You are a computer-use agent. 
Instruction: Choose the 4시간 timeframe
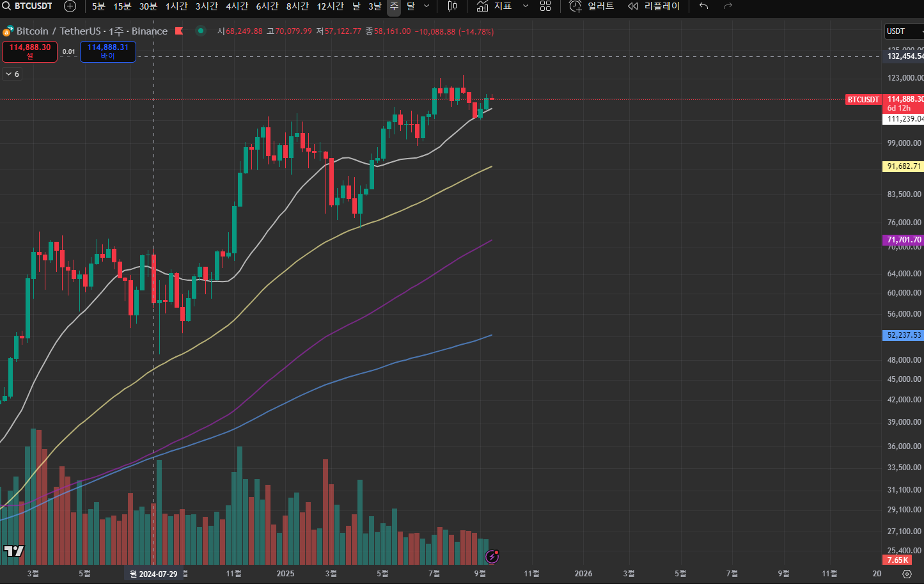click(237, 6)
